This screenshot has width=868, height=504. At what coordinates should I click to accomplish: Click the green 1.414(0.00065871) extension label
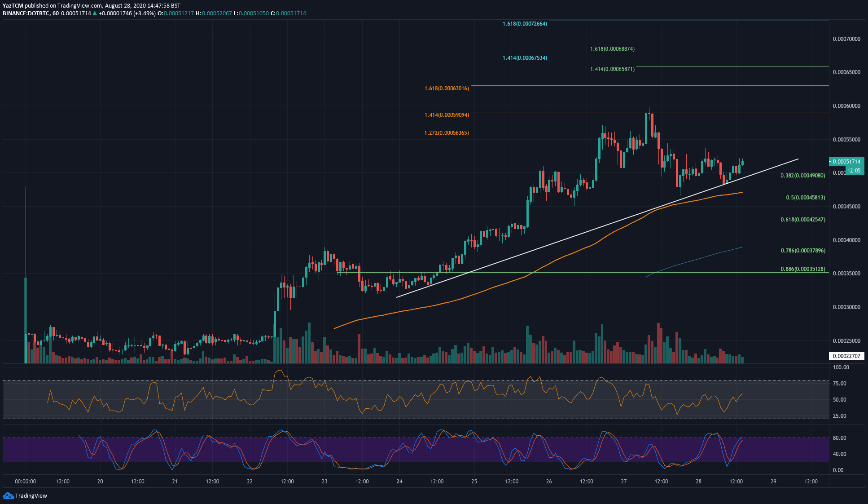click(612, 69)
